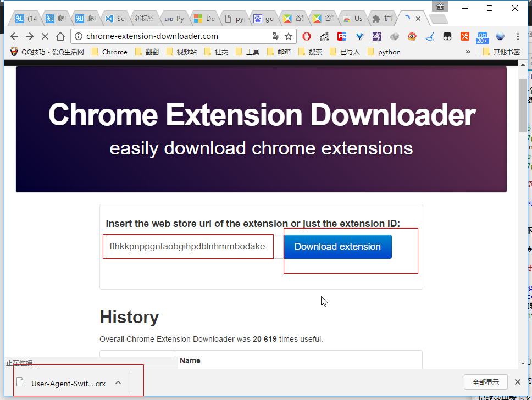The image size is (532, 400).
Task: Close the downloads bar
Action: [517, 382]
